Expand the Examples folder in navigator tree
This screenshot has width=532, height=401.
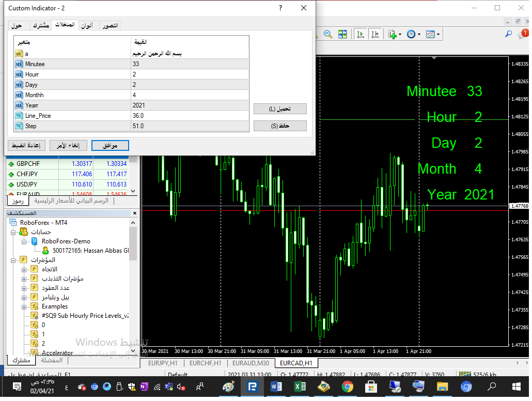[24, 306]
